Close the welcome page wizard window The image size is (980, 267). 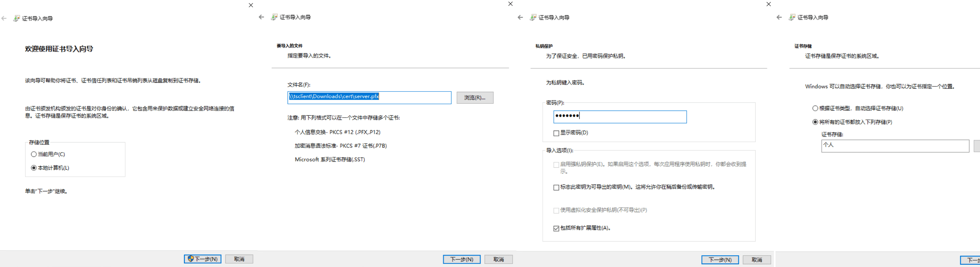251,5
